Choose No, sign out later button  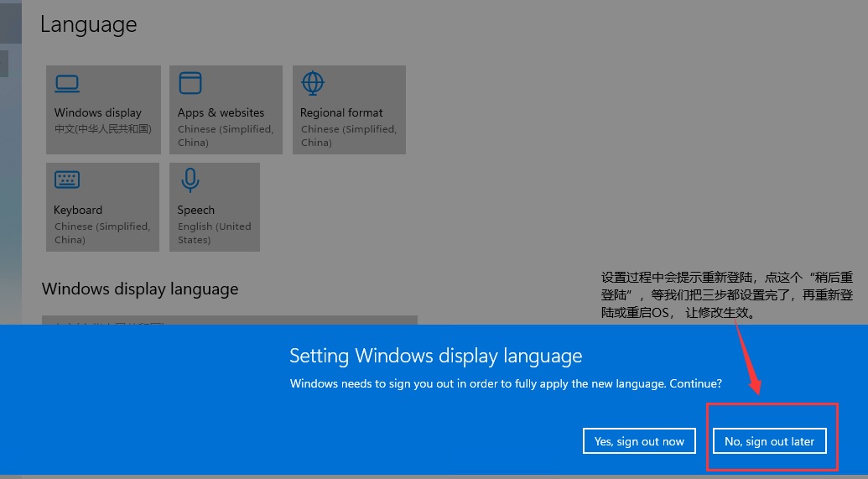coord(770,440)
